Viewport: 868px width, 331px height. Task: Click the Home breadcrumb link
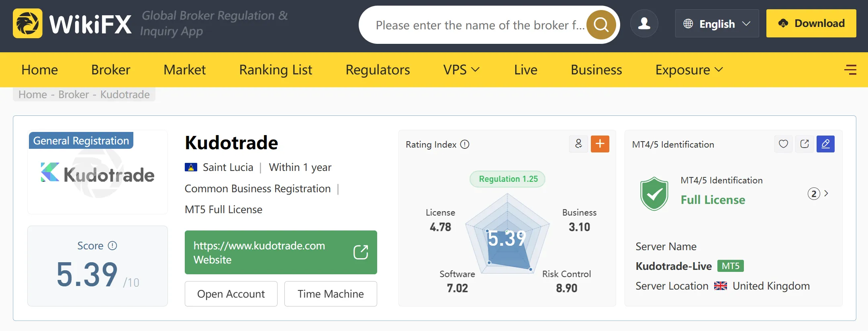33,95
